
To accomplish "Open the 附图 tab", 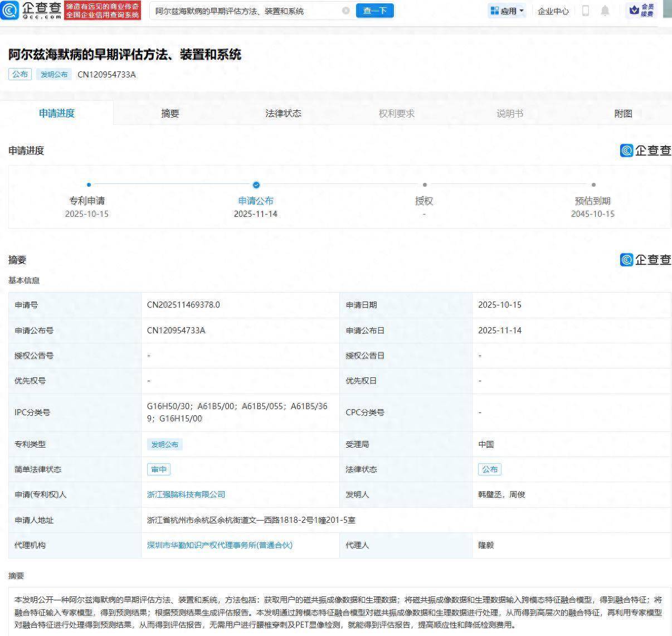I will [622, 113].
